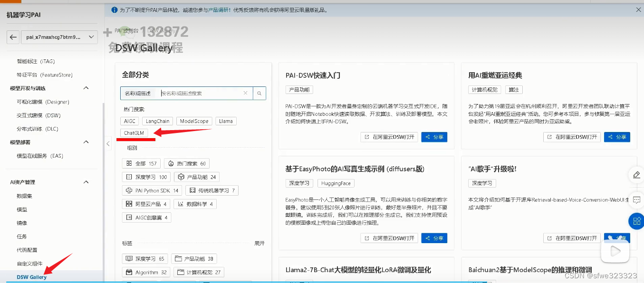Screen dimensions: 644x283
Task: Open Llama2-7B-Chat大模型 LoRA微调 card title
Action: (x=358, y=270)
